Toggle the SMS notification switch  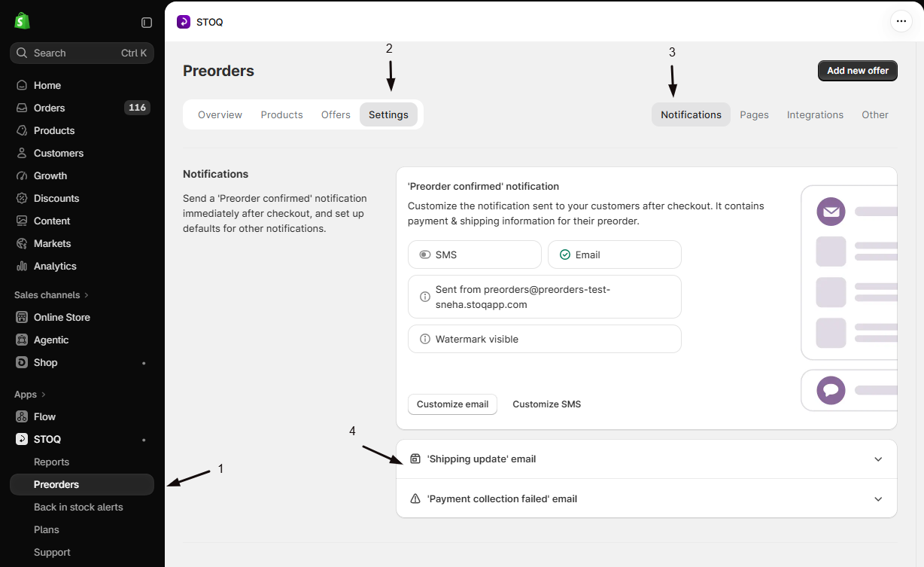[x=425, y=255]
